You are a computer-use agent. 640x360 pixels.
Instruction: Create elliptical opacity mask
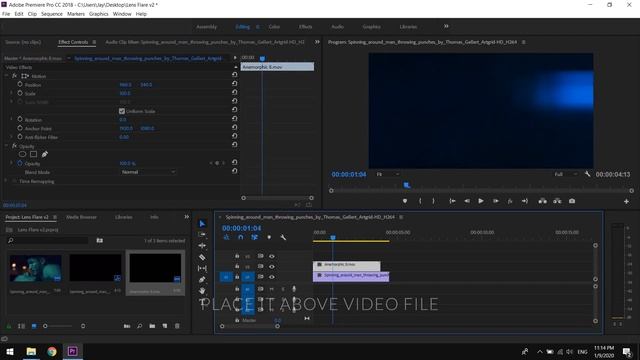(22, 154)
